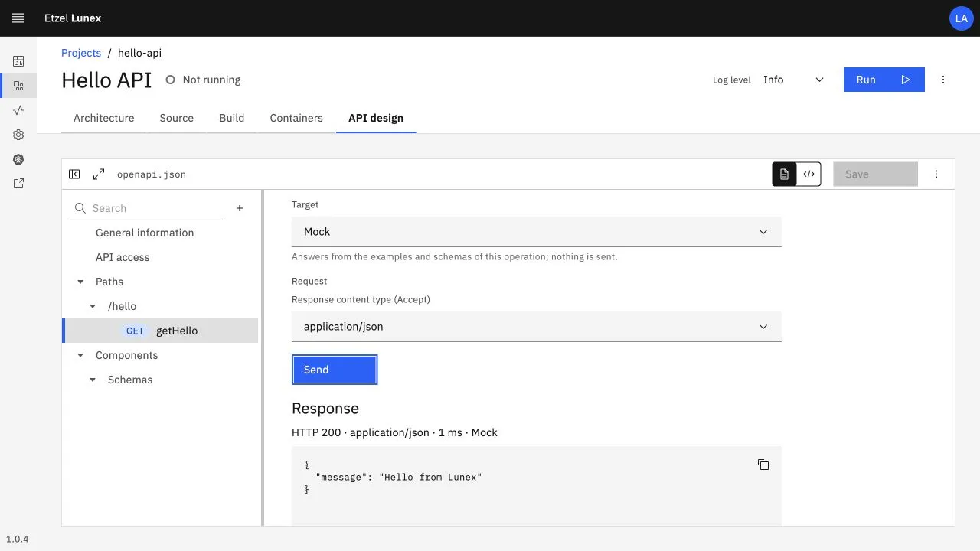Image resolution: width=980 pixels, height=551 pixels.
Task: Click the Run button
Action: point(884,80)
